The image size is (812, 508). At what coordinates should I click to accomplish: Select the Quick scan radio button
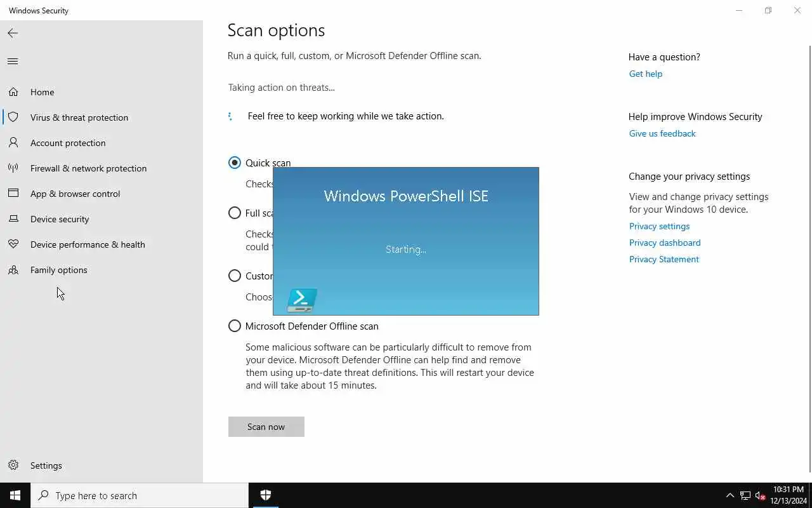pos(235,163)
